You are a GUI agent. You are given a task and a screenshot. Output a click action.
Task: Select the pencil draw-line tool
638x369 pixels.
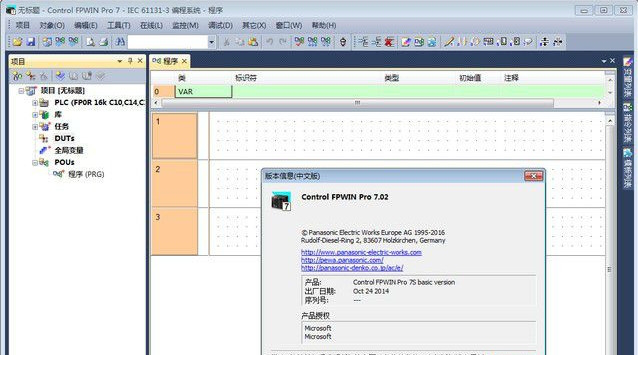pos(448,41)
